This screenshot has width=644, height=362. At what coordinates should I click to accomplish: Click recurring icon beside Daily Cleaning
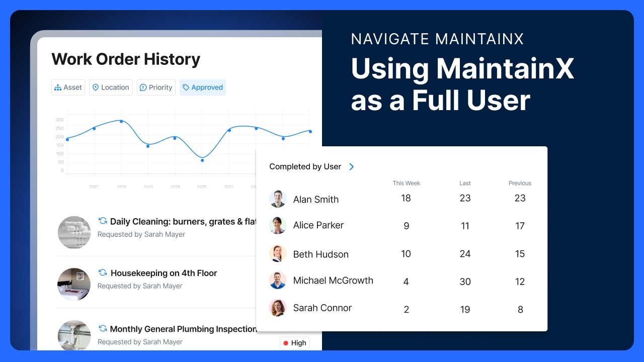point(103,221)
